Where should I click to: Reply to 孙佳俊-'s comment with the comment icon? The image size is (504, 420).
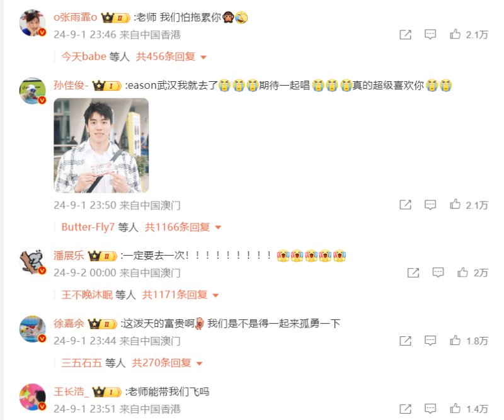pyautogui.click(x=430, y=205)
